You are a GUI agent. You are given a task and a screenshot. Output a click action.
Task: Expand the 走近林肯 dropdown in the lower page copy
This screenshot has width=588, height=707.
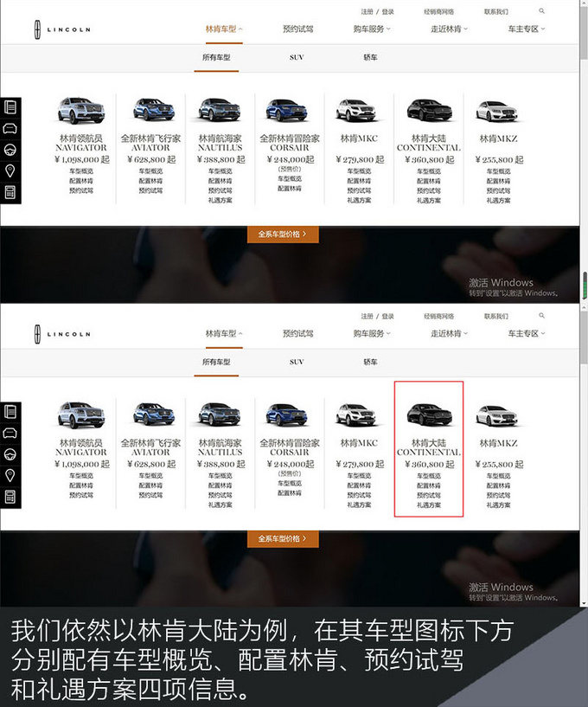(450, 334)
